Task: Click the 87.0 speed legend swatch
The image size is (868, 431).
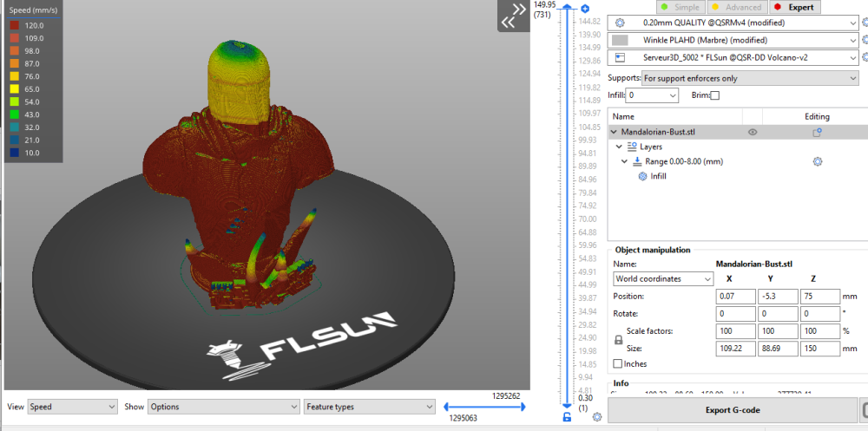Action: [x=15, y=63]
